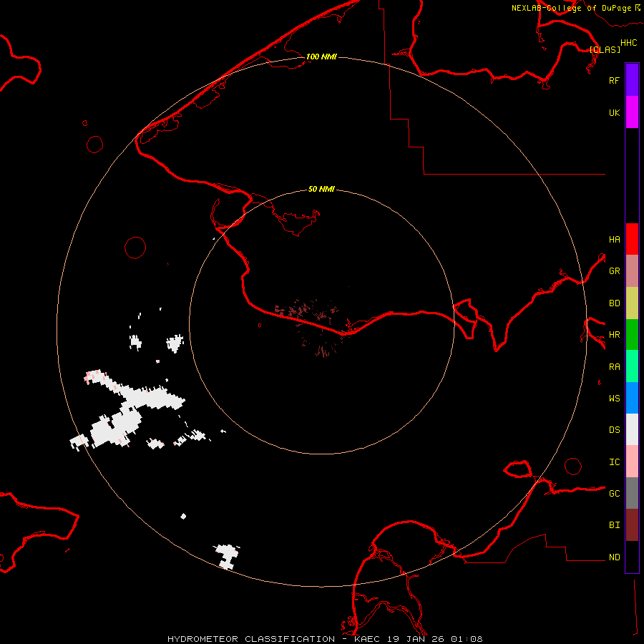Viewport: 644px width, 644px height.
Task: Click the magenta UK color swatch
Action: pos(632,112)
